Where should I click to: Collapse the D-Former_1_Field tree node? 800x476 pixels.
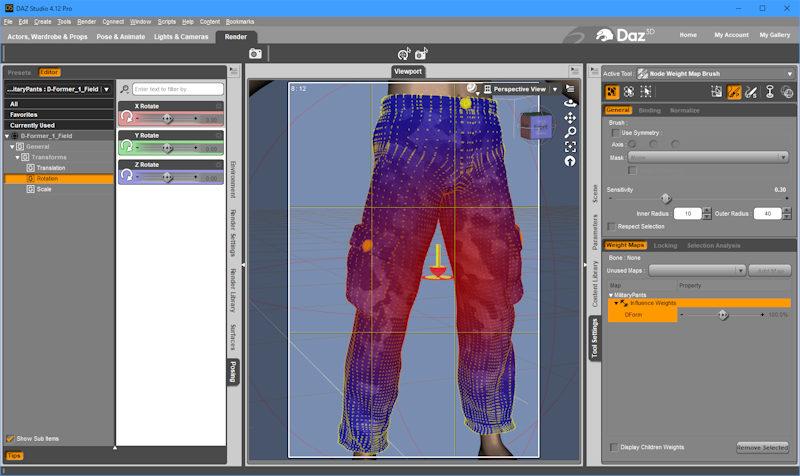[7, 136]
